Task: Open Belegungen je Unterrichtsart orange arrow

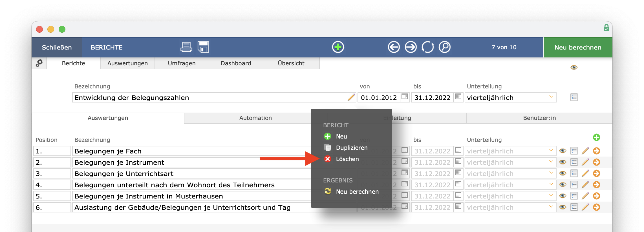Action: pos(596,173)
